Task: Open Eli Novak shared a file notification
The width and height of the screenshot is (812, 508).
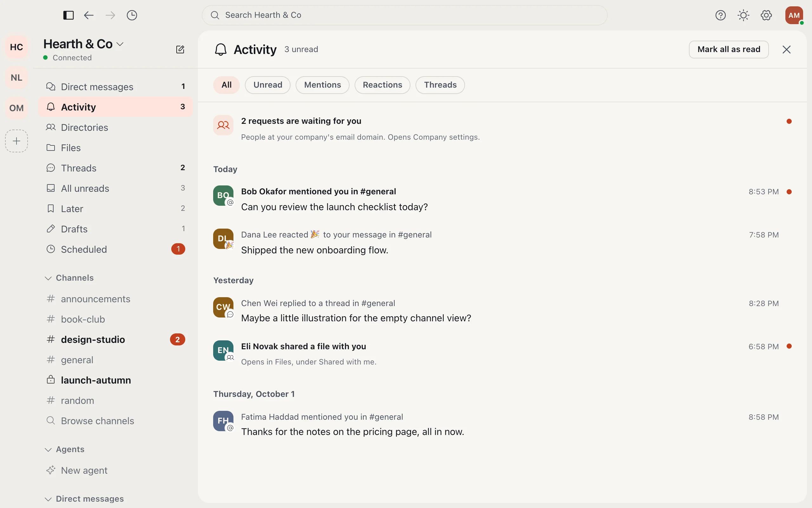Action: [x=502, y=354]
